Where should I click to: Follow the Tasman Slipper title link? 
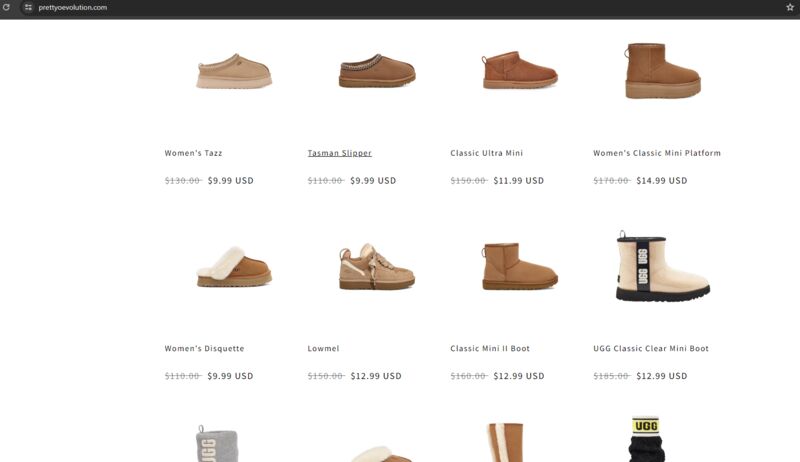click(340, 153)
